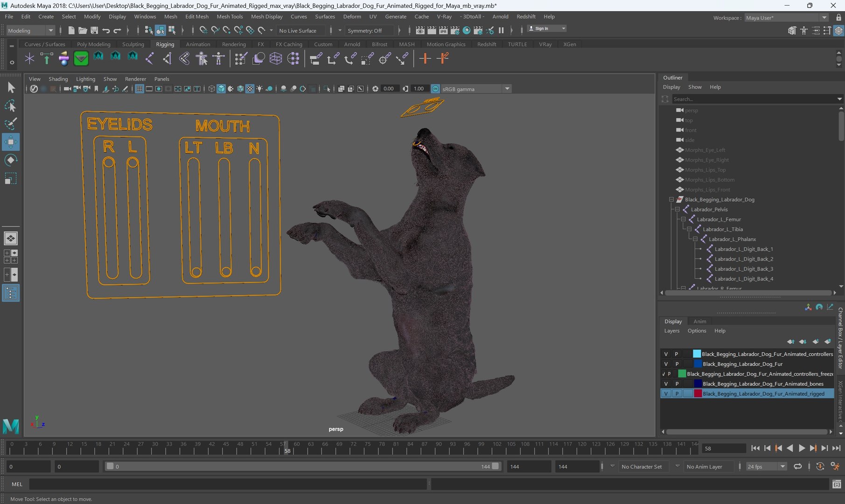Toggle playback P of Animated_bones layer
This screenshot has height=504, width=845.
tap(677, 384)
